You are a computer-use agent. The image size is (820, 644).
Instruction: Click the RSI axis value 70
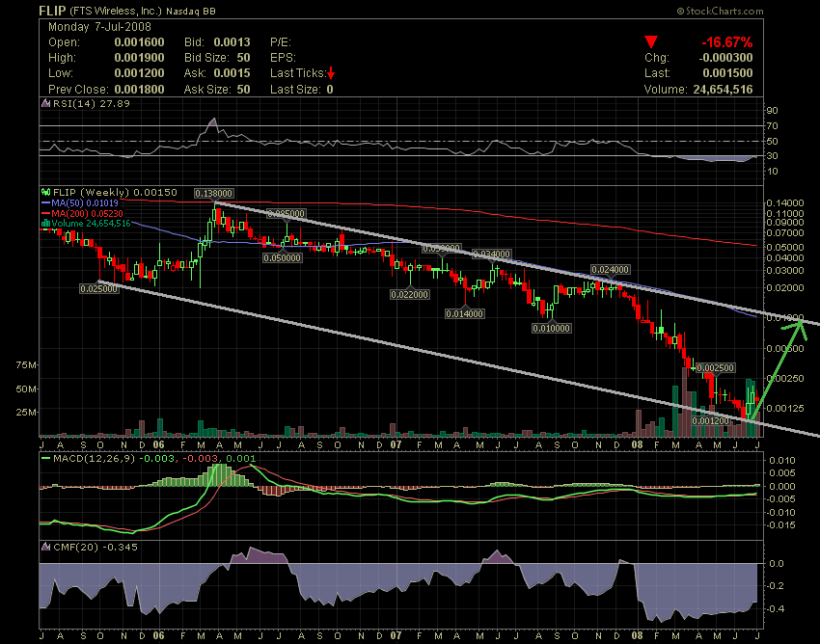(x=773, y=126)
